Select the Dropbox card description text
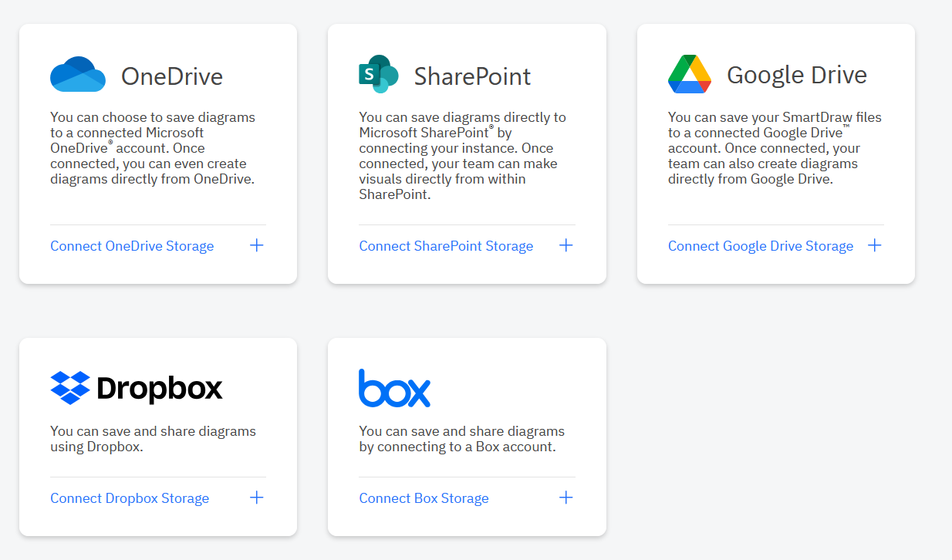952x560 pixels. [x=153, y=439]
